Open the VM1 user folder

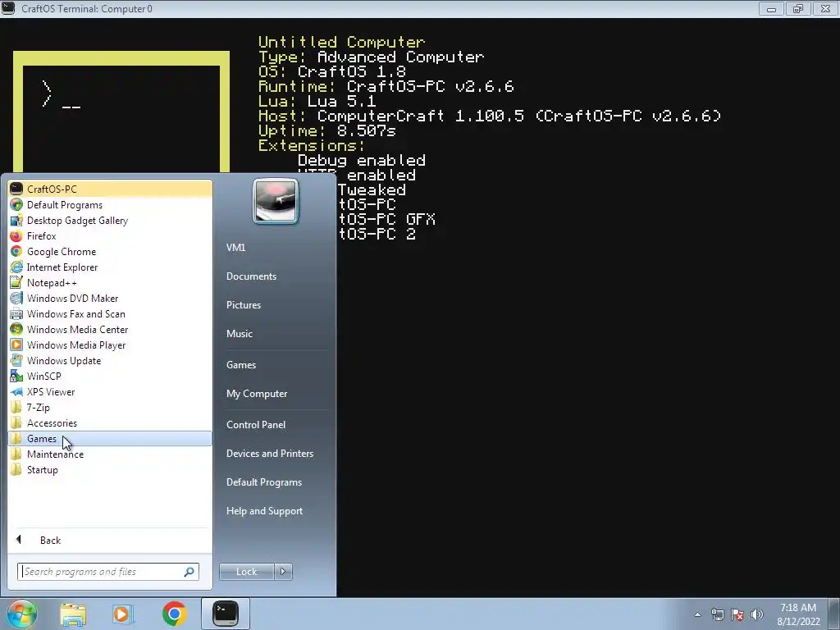(x=235, y=248)
